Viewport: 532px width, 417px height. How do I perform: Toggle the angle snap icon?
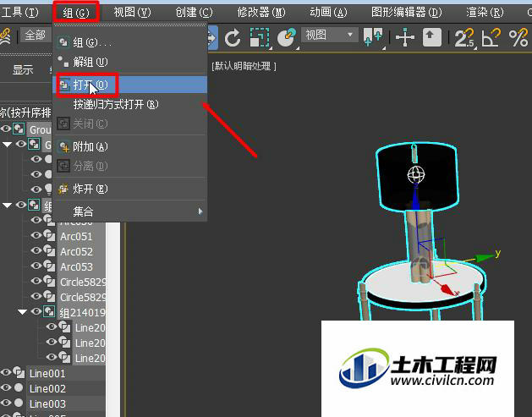click(x=491, y=38)
